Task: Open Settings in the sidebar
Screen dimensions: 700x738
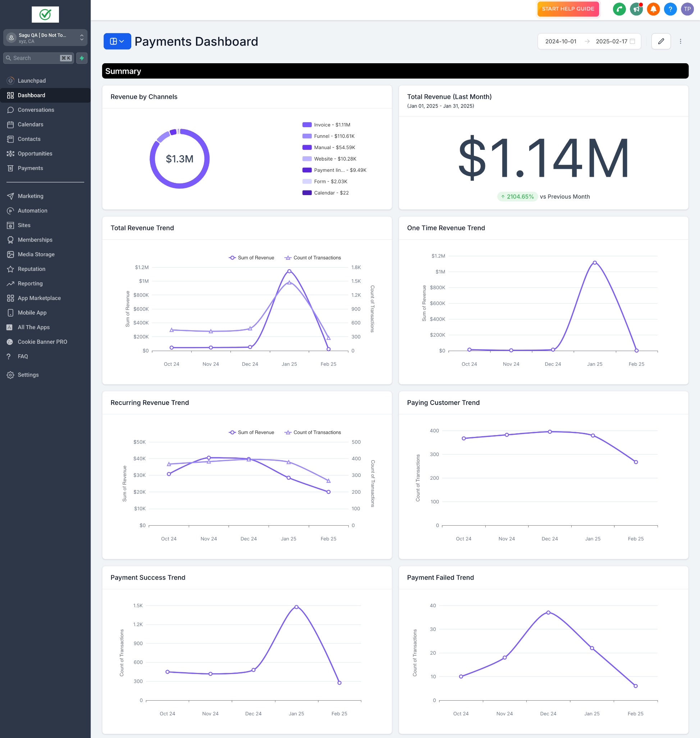Action: (28, 375)
